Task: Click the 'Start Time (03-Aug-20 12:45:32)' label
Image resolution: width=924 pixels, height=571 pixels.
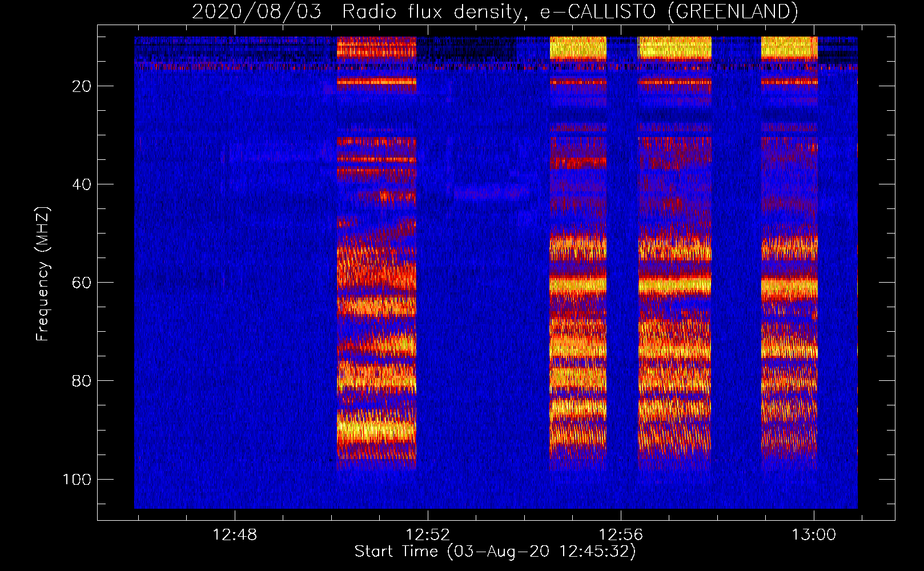Action: (x=495, y=552)
